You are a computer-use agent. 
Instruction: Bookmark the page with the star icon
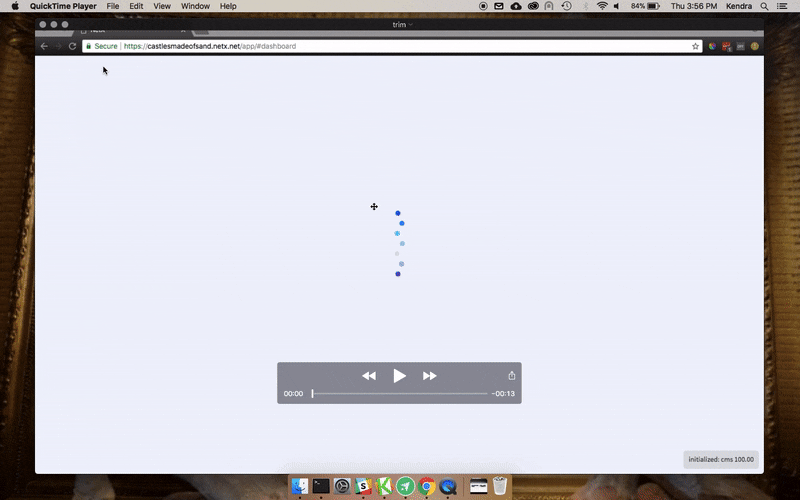pos(695,46)
